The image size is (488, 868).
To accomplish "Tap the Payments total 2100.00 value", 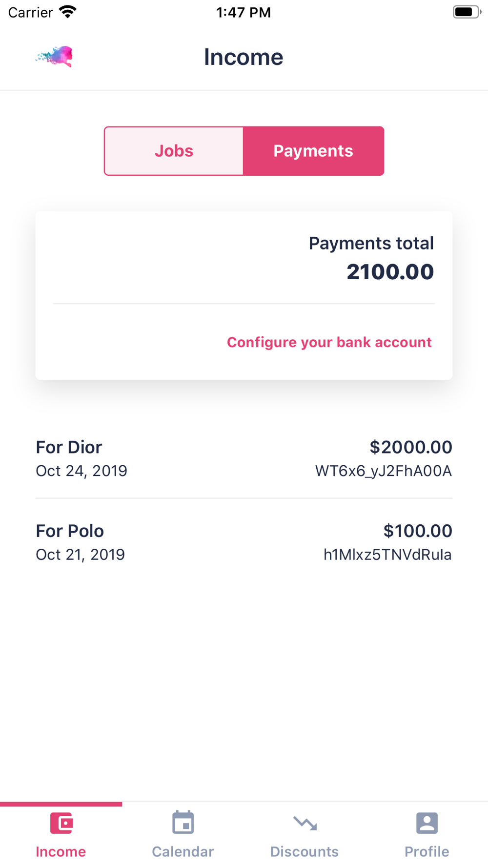I will (x=390, y=272).
